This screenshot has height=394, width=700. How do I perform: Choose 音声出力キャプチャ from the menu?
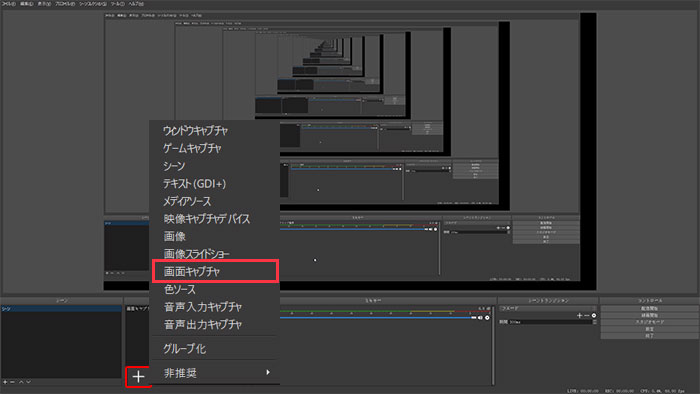click(202, 324)
